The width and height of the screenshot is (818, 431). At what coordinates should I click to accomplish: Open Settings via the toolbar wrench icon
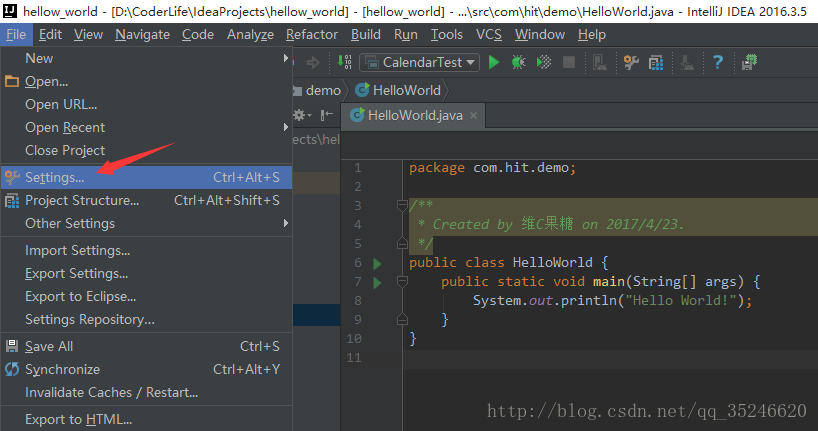631,62
